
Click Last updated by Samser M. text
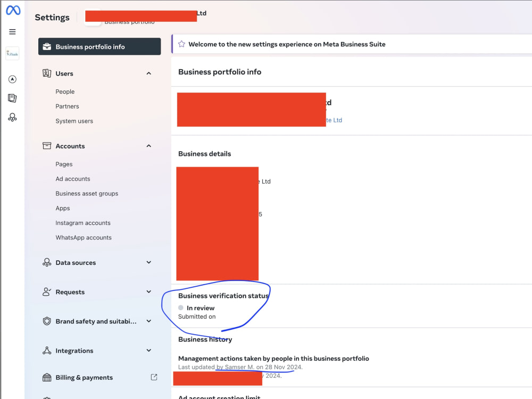[x=240, y=367]
